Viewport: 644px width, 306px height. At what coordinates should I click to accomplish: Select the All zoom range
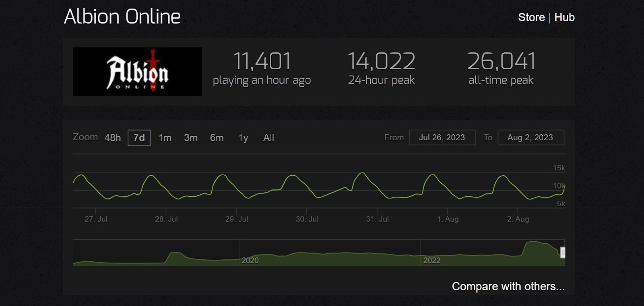268,138
